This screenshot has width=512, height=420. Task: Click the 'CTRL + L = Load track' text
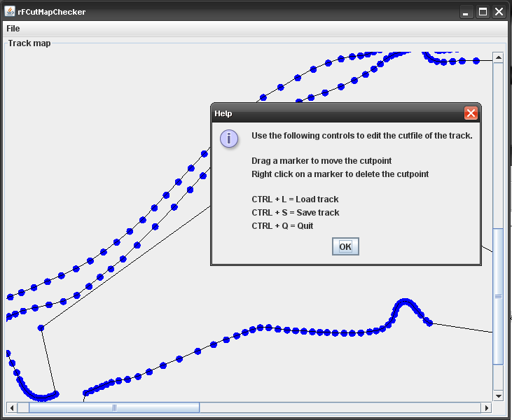point(295,199)
